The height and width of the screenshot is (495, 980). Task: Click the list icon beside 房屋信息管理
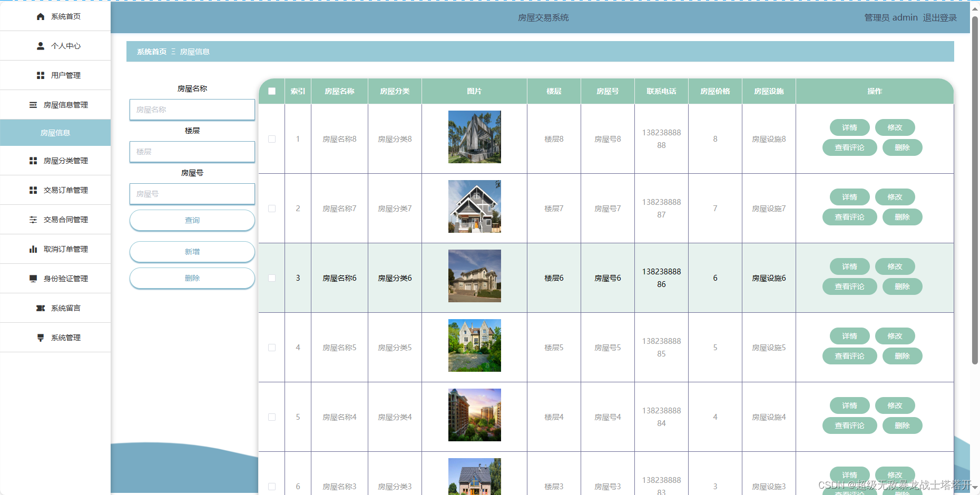click(33, 105)
